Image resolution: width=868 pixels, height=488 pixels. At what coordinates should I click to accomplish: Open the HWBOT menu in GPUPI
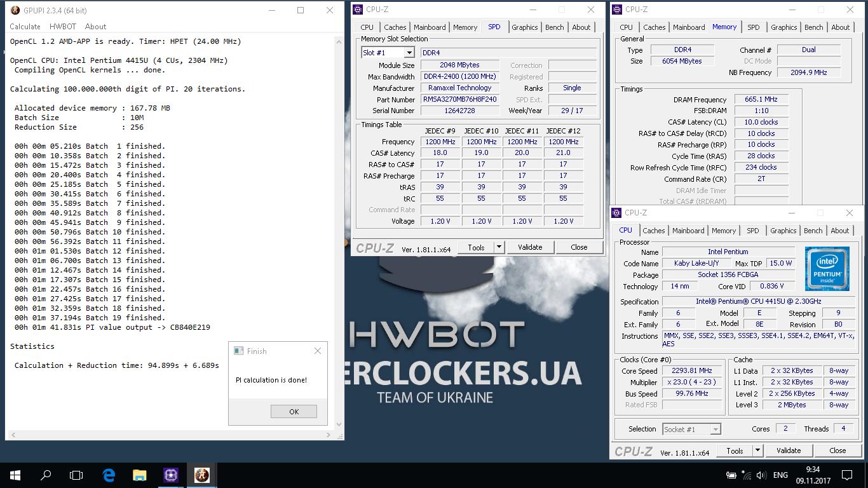(62, 27)
